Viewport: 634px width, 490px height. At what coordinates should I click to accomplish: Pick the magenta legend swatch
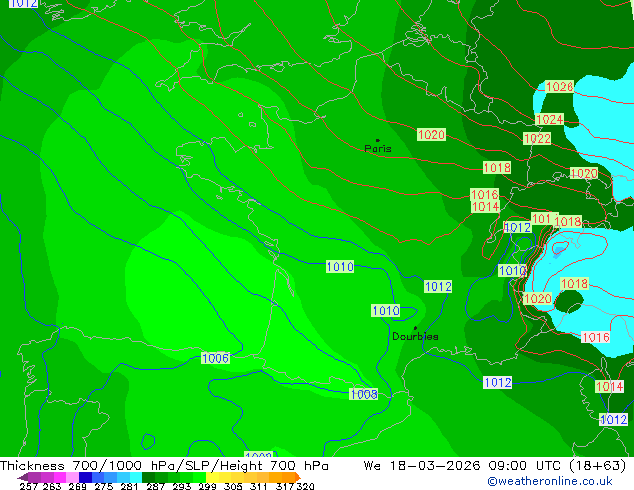pyautogui.click(x=60, y=477)
